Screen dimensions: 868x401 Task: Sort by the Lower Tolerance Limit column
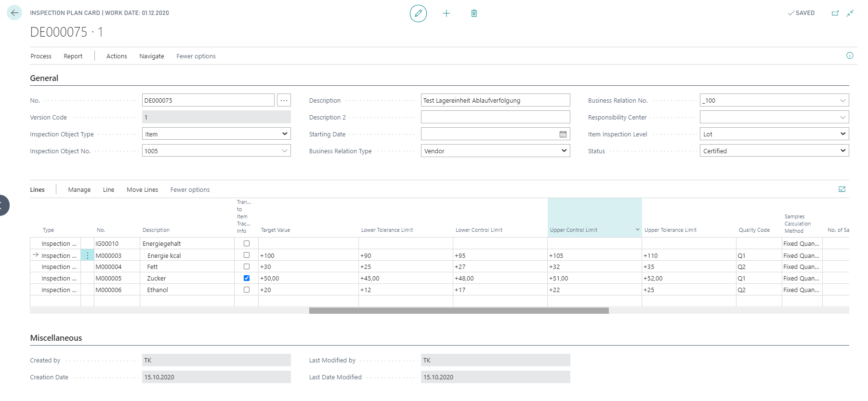(387, 230)
